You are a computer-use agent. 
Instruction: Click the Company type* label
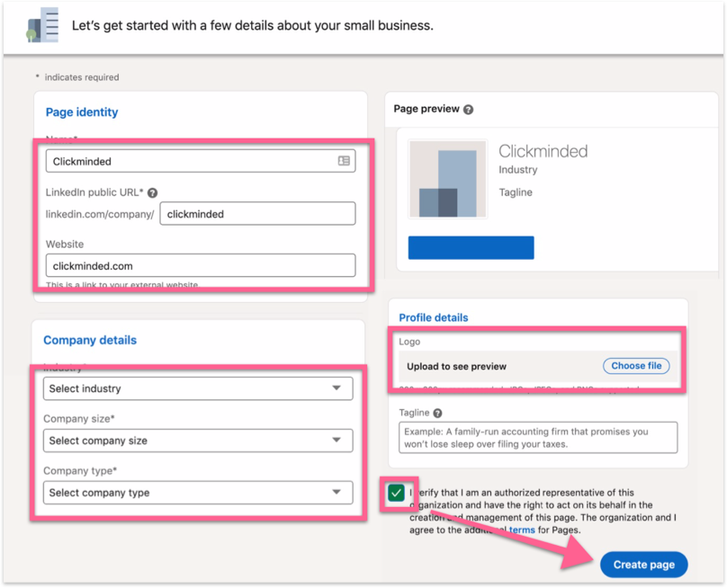tap(80, 471)
